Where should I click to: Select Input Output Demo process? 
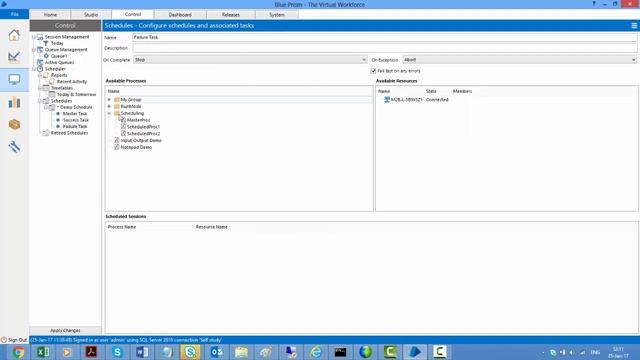click(x=141, y=140)
